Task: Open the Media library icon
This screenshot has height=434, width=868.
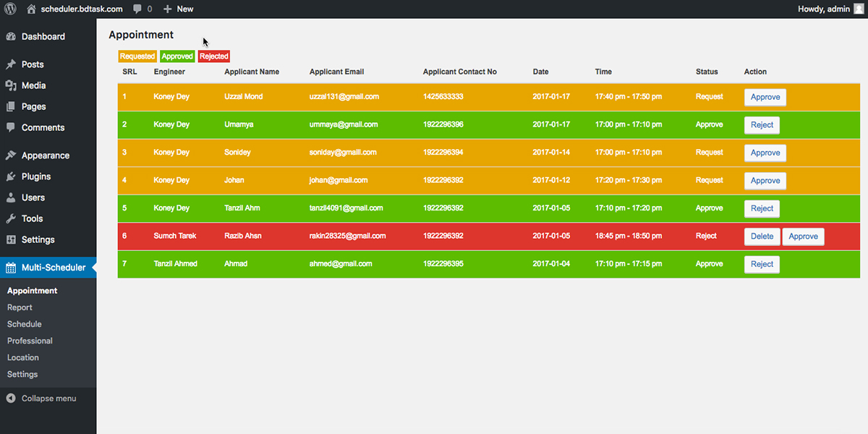Action: [11, 85]
